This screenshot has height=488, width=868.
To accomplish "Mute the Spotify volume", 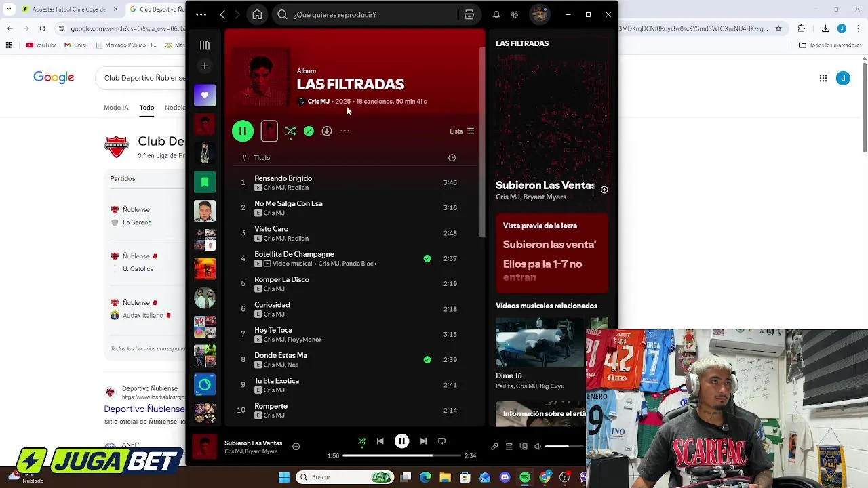I will [x=538, y=447].
